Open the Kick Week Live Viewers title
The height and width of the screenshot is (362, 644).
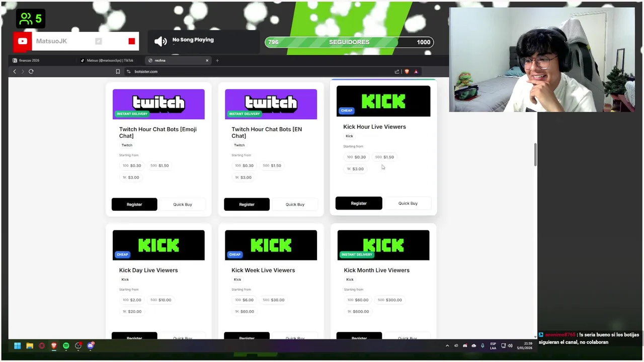pyautogui.click(x=263, y=270)
